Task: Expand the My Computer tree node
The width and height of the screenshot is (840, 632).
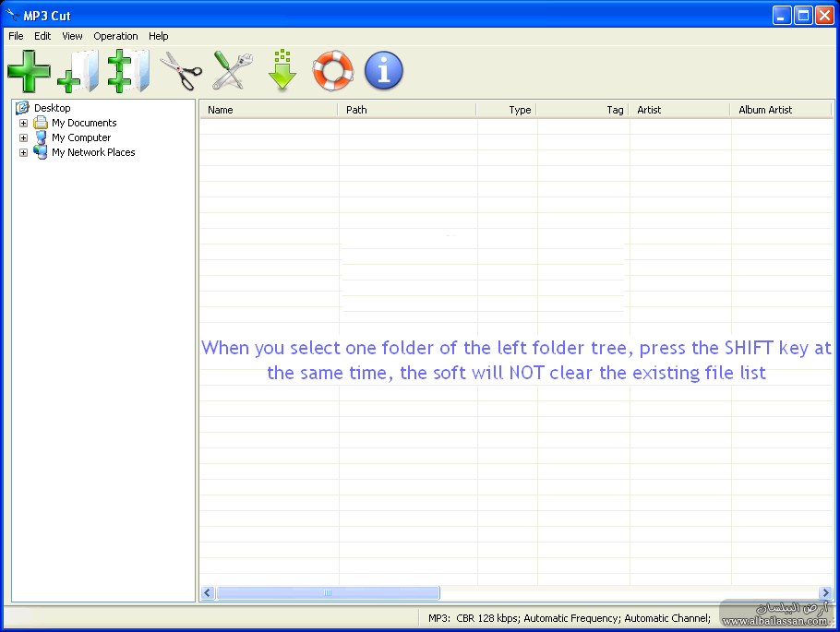Action: (23, 137)
